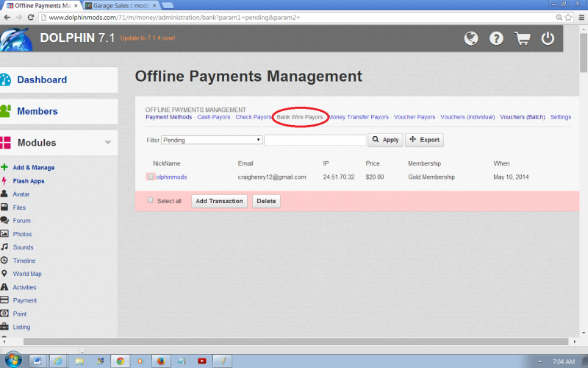The height and width of the screenshot is (368, 588).
Task: Click the Dashboard gauge icon
Action: 5,79
